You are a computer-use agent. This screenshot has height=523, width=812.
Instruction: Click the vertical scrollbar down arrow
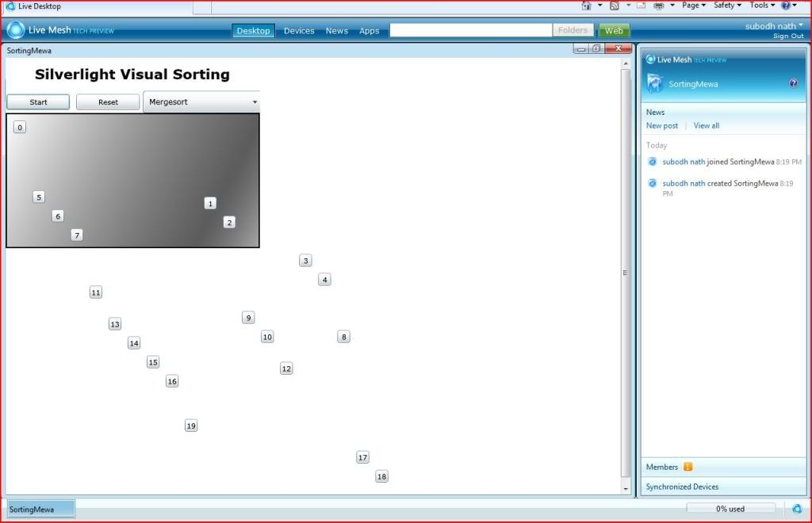tap(626, 489)
